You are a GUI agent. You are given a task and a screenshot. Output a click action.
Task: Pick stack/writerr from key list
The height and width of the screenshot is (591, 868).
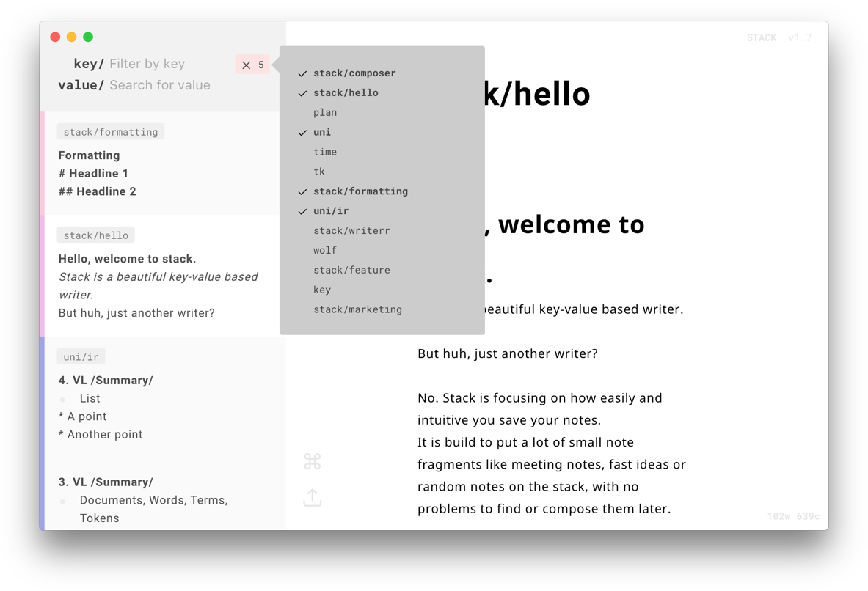click(x=351, y=231)
